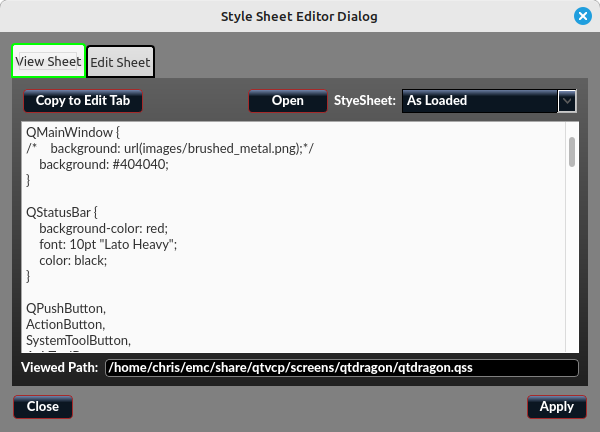This screenshot has width=600, height=432.
Task: Apply the stylesheet with the Apply button
Action: 556,407
